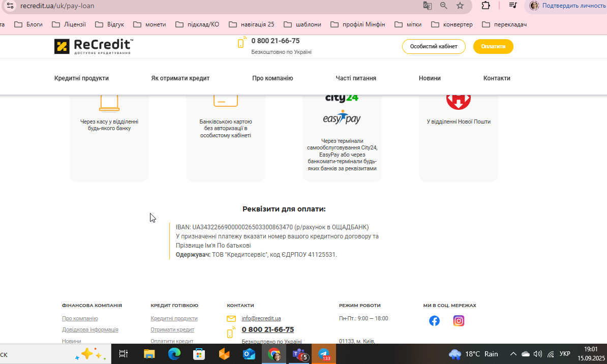Click the EasyPay logo
Viewport: 607px width, 364px height.
(x=342, y=117)
